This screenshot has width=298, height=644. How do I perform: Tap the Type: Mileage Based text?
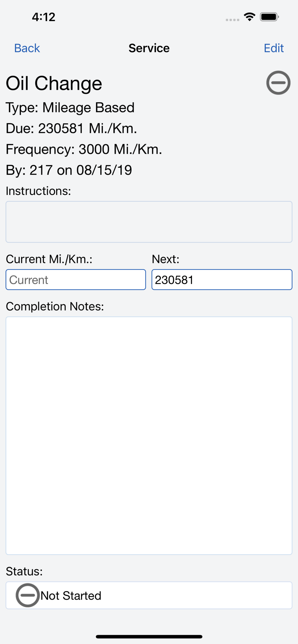pyautogui.click(x=70, y=108)
